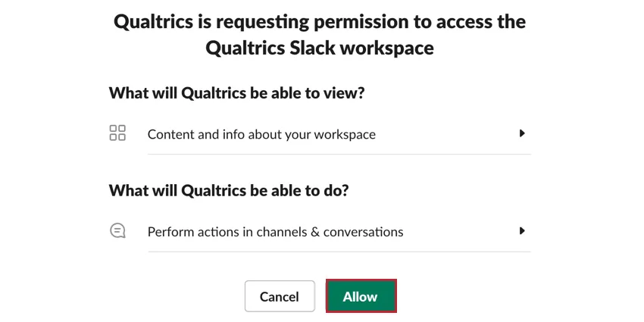
Task: Select "Content and info about your workspace" row text
Action: (x=261, y=134)
